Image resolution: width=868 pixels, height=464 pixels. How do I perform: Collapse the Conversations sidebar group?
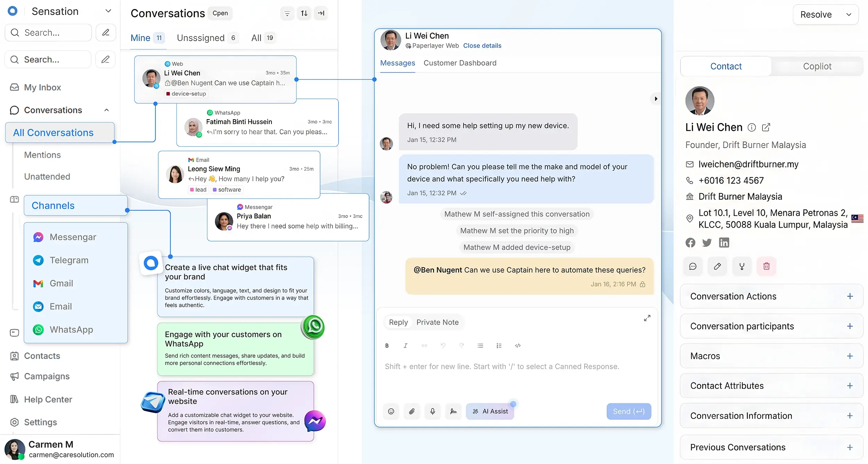coord(107,110)
